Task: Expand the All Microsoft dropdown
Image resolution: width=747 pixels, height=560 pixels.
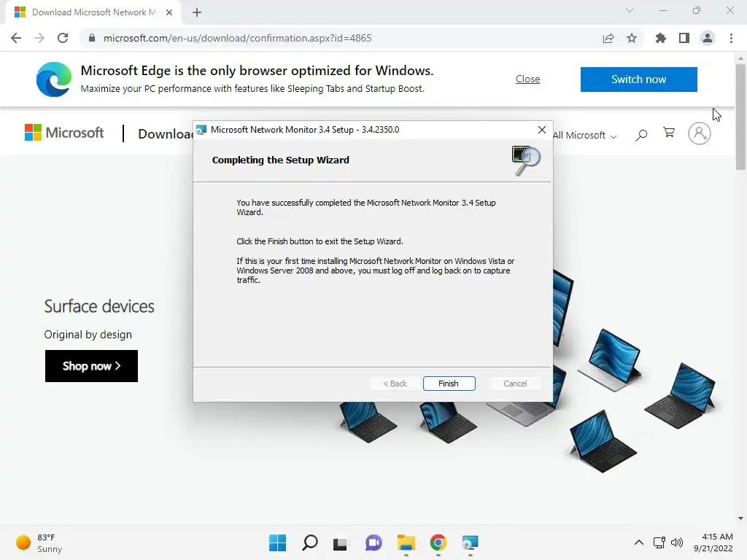Action: 584,135
